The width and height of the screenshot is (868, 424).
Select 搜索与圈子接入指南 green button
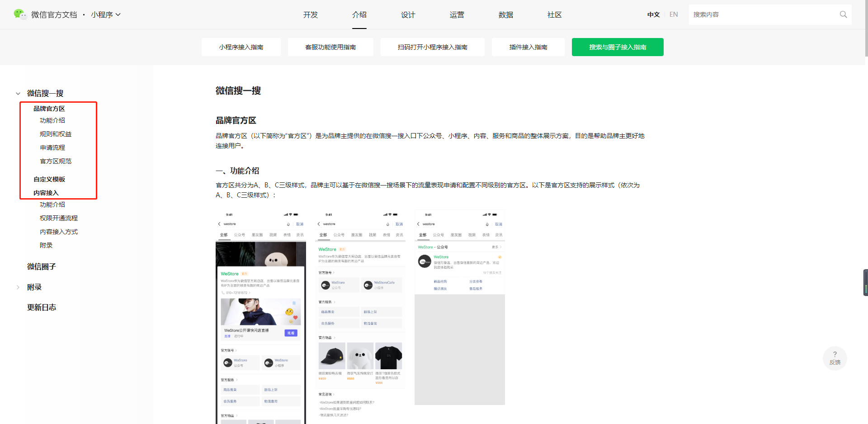click(x=618, y=47)
